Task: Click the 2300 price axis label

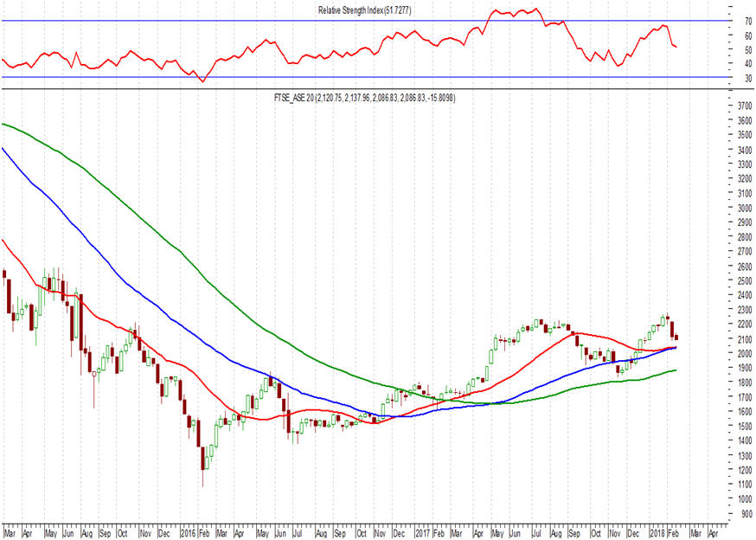Action: 745,311
